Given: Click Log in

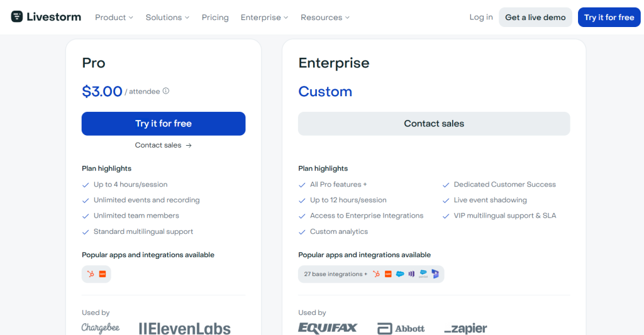Looking at the screenshot, I should click(481, 17).
